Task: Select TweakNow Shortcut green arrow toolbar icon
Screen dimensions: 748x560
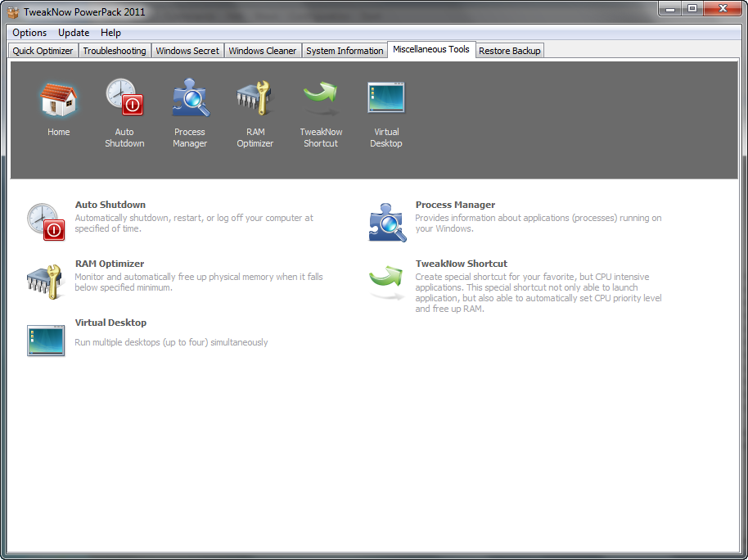Action: [321, 97]
